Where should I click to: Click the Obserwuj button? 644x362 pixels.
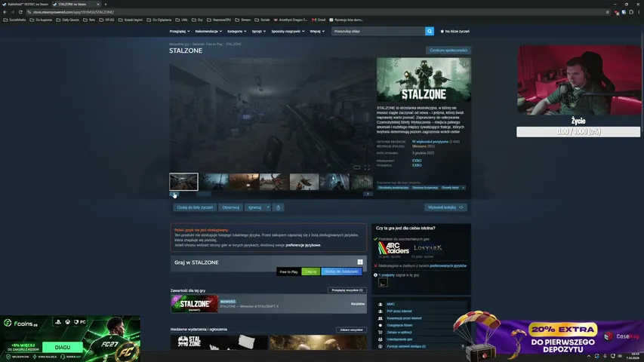point(230,207)
